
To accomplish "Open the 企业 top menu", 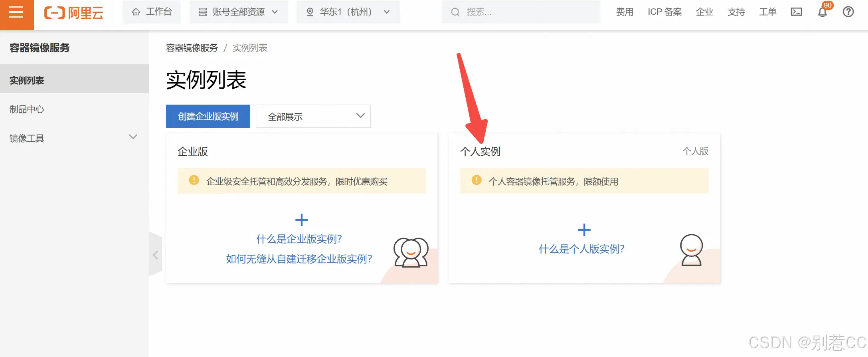I will click(x=704, y=12).
